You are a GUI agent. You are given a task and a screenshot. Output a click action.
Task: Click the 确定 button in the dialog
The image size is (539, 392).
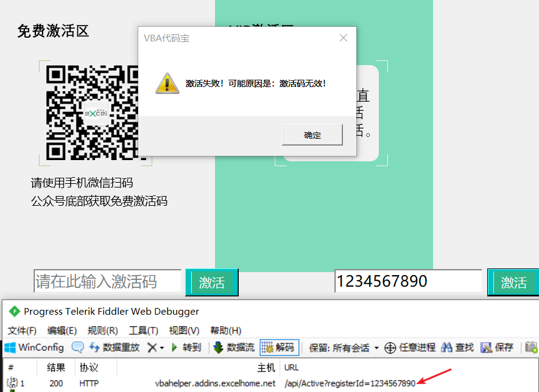[x=312, y=135]
